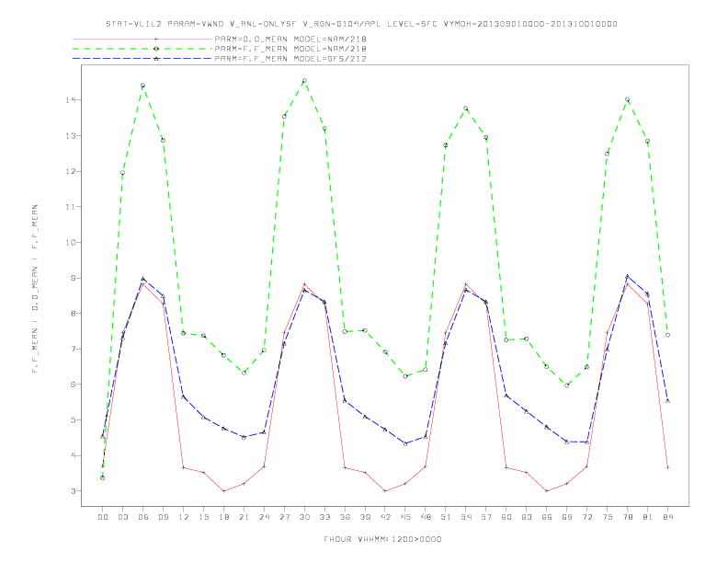Click the green dashed legend line sample

[142, 49]
